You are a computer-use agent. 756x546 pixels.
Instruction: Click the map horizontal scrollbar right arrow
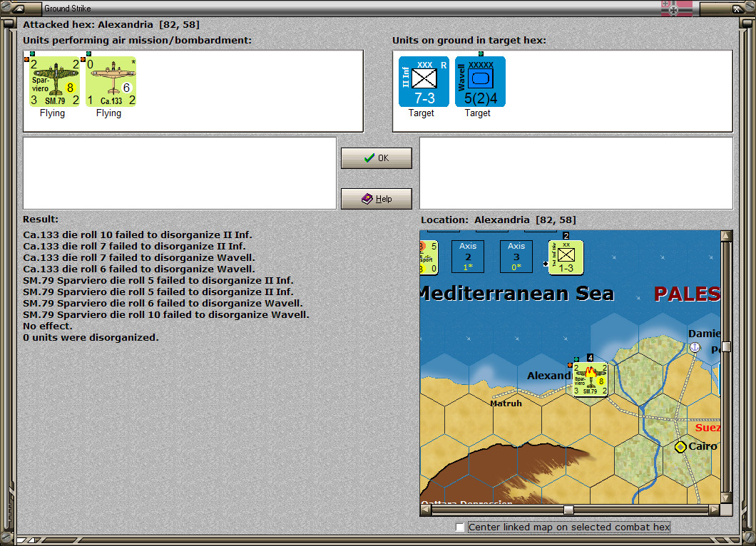(x=715, y=510)
